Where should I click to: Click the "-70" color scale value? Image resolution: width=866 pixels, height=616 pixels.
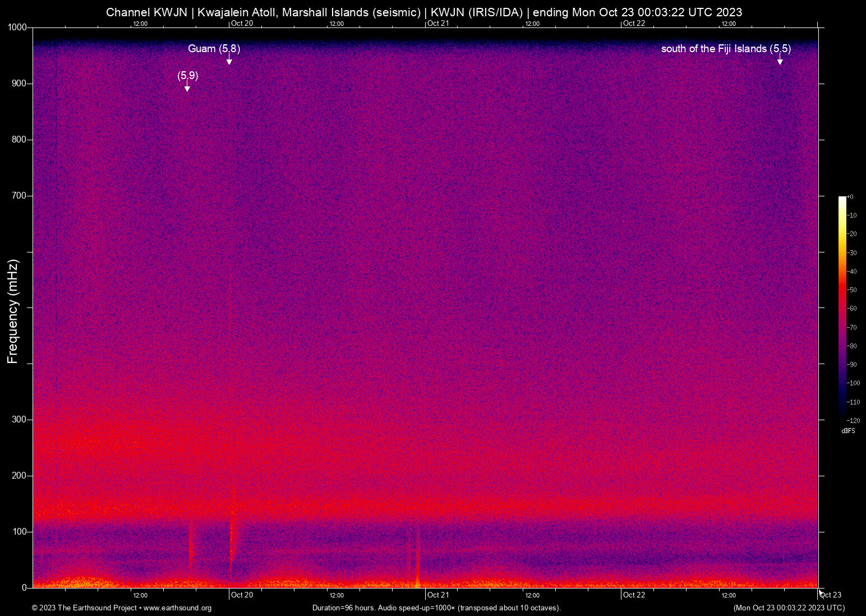coord(852,328)
